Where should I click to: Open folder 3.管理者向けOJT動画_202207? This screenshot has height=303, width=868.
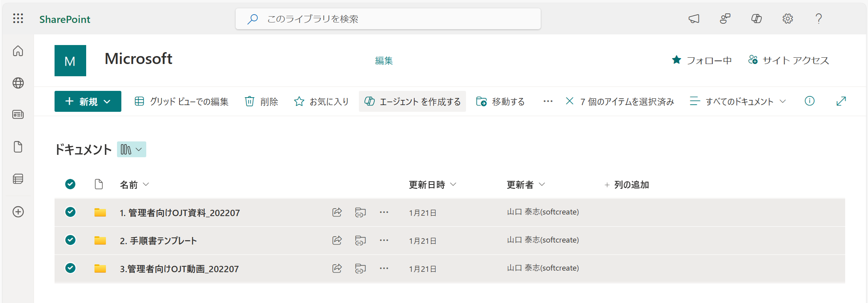pyautogui.click(x=179, y=269)
